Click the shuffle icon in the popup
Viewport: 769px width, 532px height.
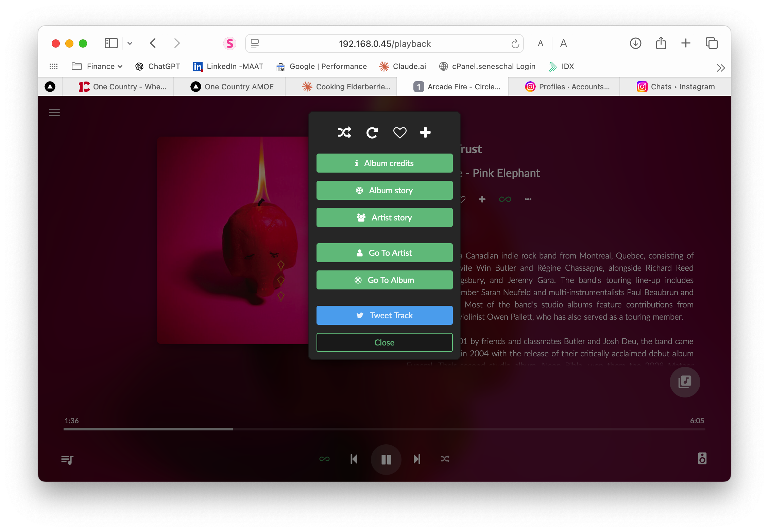(x=344, y=132)
